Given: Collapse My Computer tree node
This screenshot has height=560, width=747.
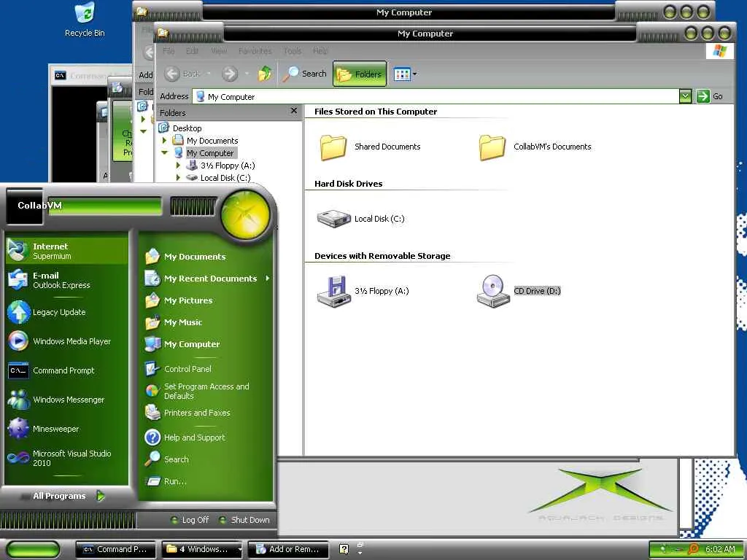Looking at the screenshot, I should [164, 153].
